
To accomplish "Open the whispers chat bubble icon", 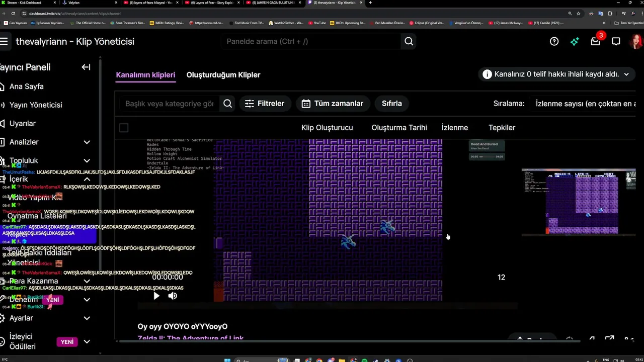I will pos(616,42).
